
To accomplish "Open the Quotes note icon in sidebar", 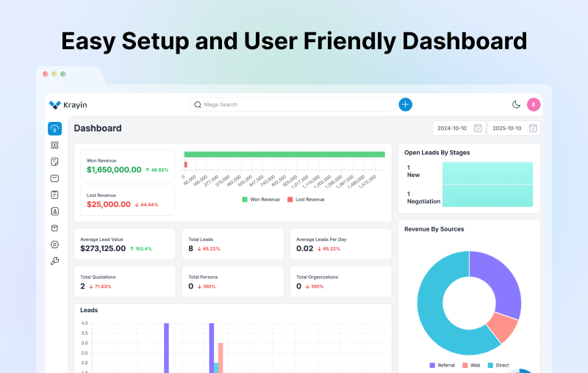I will pyautogui.click(x=54, y=162).
